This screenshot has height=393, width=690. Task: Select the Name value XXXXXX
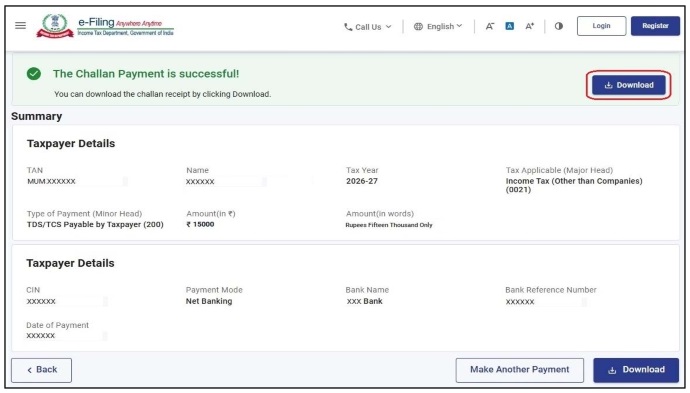tap(200, 182)
